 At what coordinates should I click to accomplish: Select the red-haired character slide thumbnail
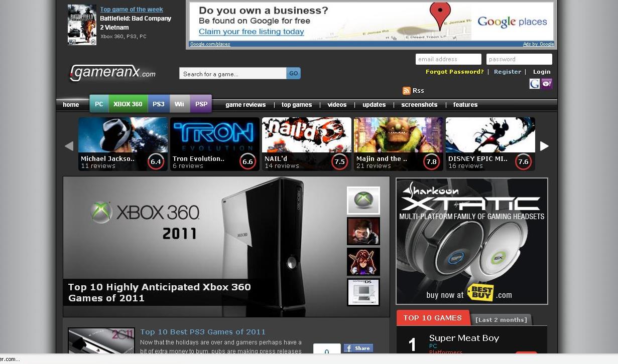tap(363, 262)
